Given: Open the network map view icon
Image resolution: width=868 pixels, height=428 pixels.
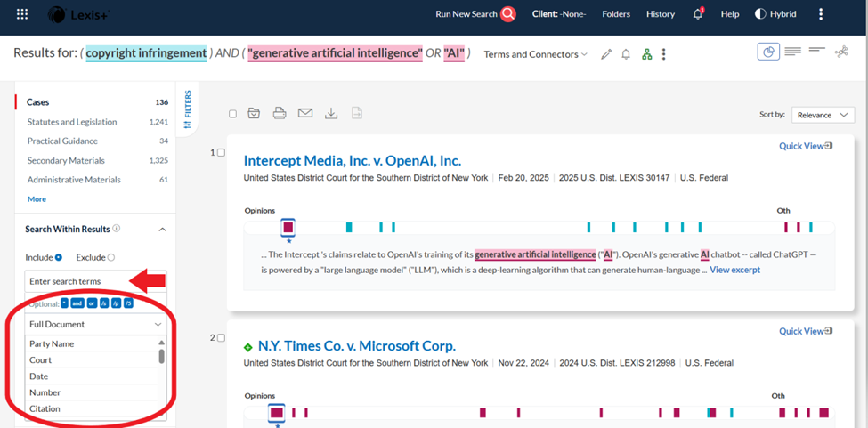Looking at the screenshot, I should [841, 52].
